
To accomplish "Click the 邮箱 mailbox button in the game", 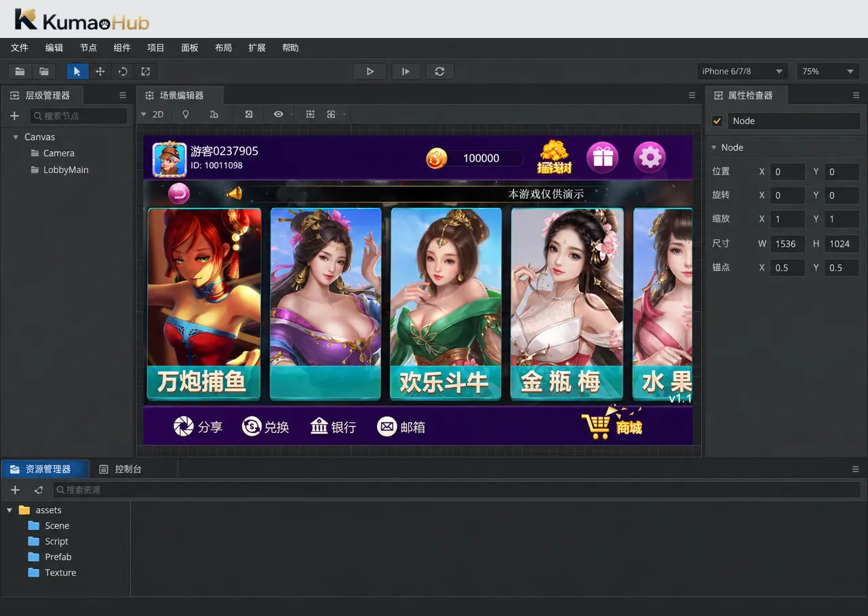I will [401, 427].
